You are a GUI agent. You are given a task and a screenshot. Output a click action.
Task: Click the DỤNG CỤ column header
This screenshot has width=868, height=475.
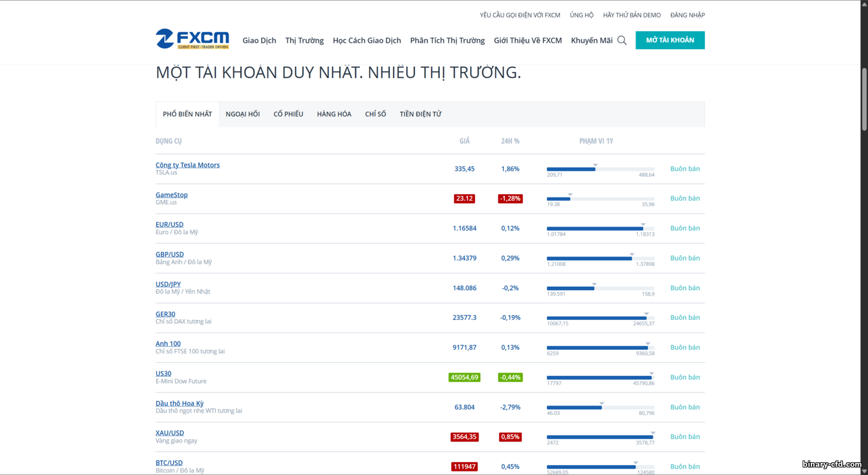click(x=168, y=141)
